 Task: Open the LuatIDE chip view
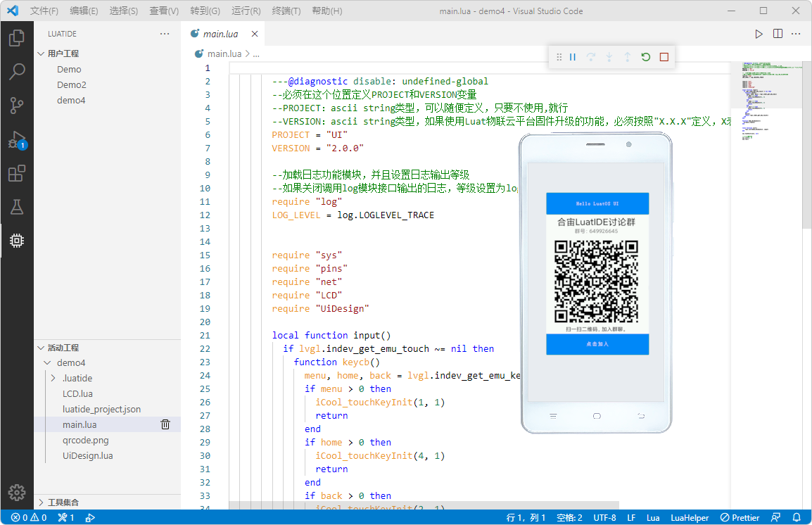[17, 240]
